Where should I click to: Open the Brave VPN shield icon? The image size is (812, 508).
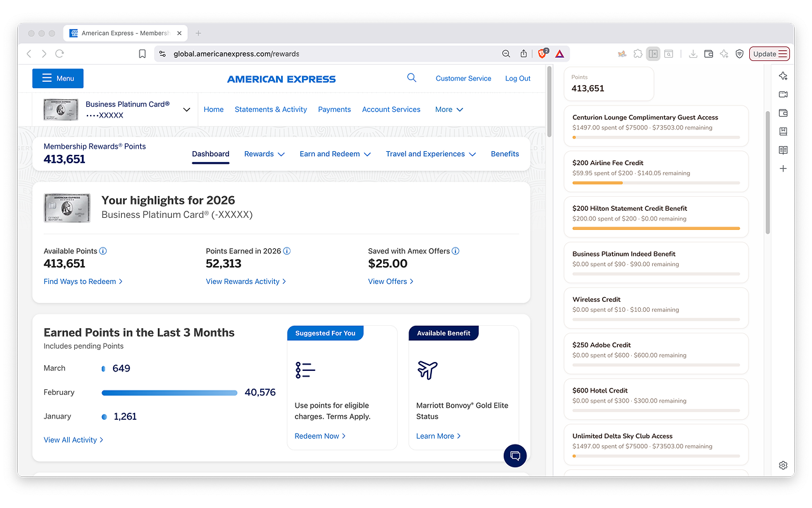739,54
